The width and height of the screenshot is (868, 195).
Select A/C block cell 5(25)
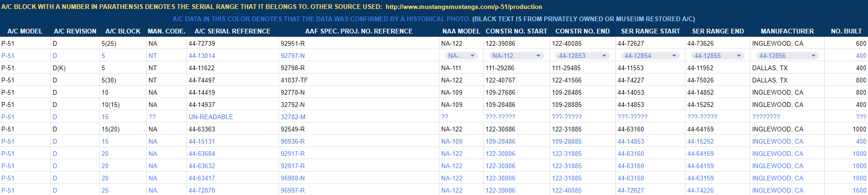click(123, 43)
